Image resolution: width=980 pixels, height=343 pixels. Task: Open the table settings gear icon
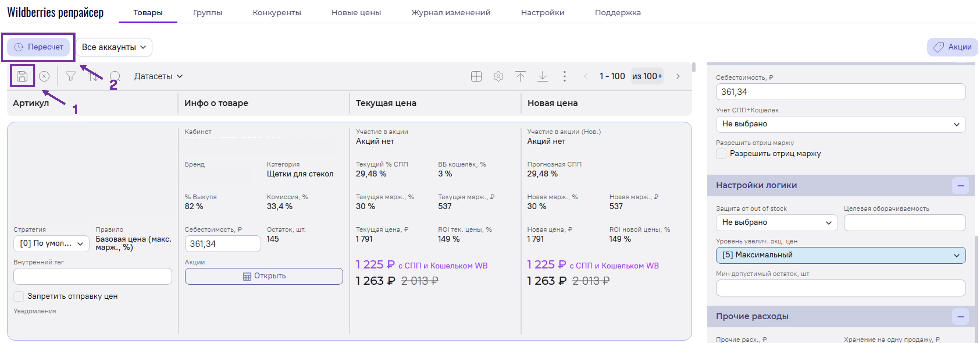pos(498,76)
